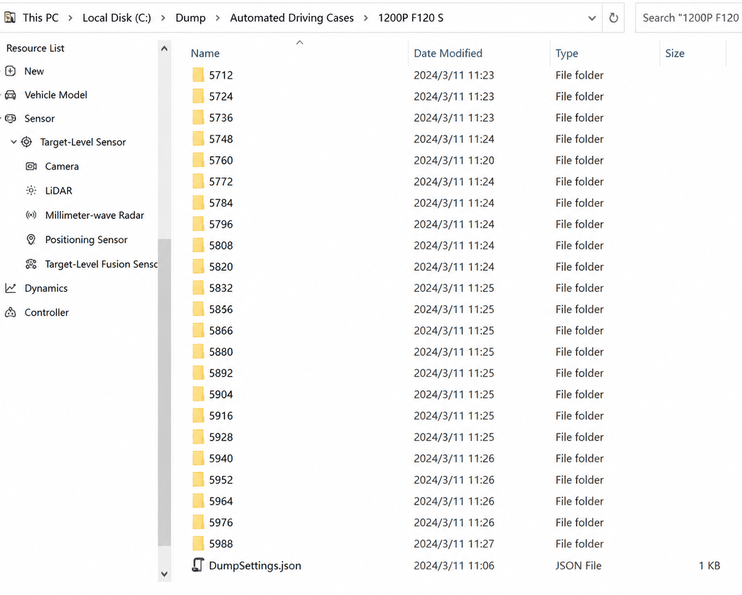
Task: Select the folder named 5772
Action: point(221,182)
